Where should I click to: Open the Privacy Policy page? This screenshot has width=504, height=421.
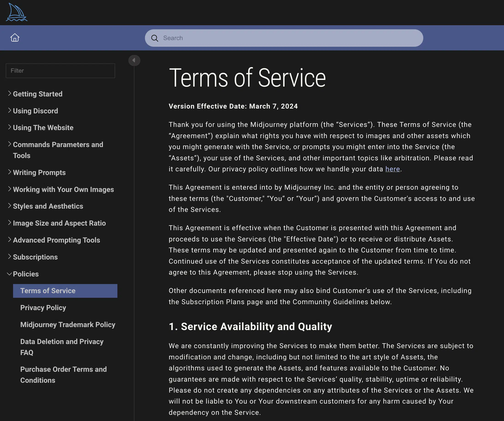(x=43, y=308)
